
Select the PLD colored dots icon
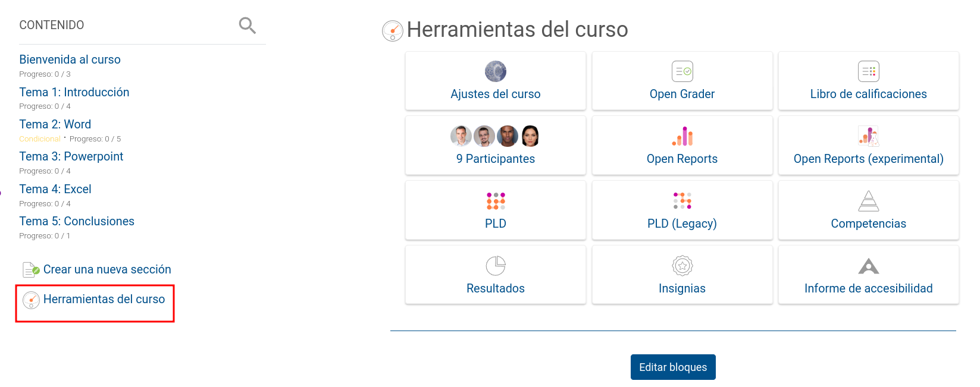(x=496, y=201)
